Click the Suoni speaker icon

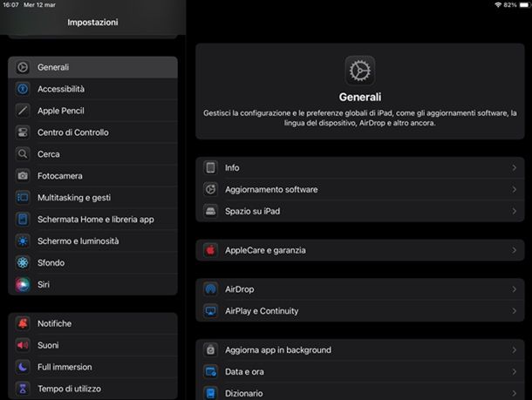(23, 345)
